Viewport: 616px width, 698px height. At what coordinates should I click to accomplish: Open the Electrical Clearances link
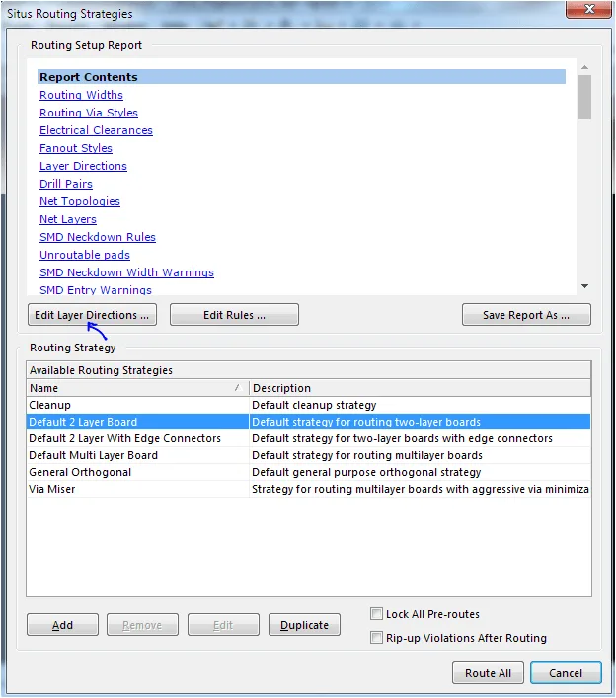(x=96, y=130)
